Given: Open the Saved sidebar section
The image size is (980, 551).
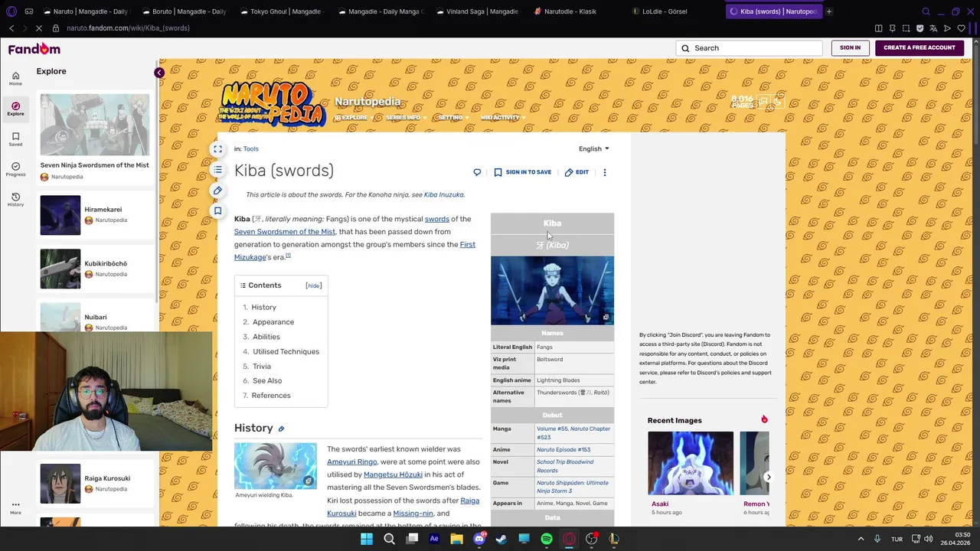Looking at the screenshot, I should (x=15, y=139).
